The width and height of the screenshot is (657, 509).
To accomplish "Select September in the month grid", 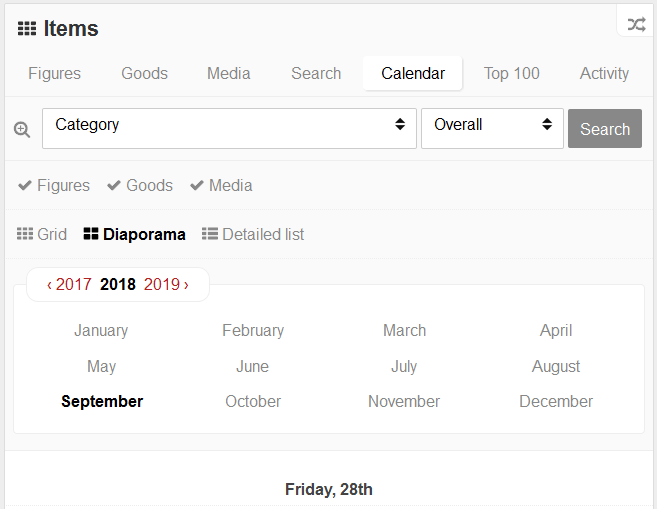I will coord(102,401).
